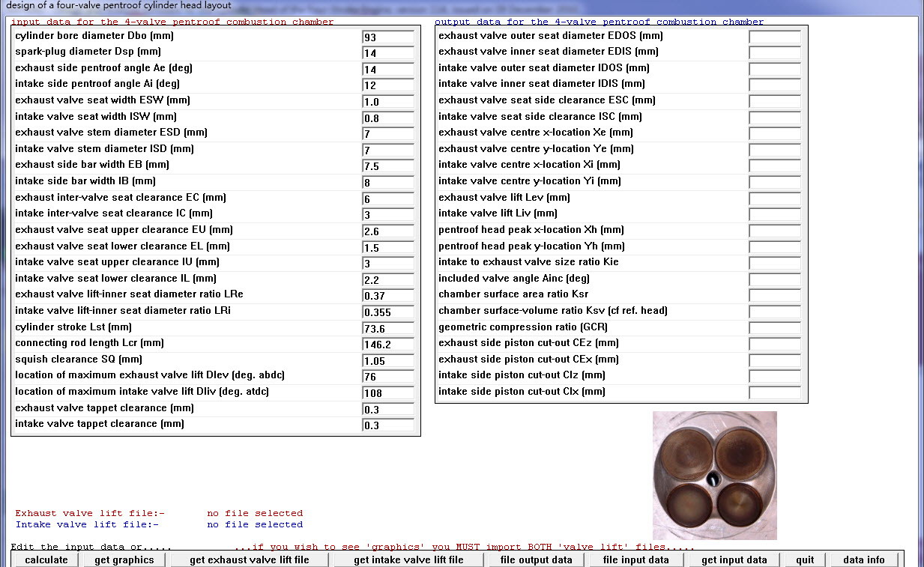Edit exhaust valve seat lower clearance EL
This screenshot has width=924, height=567.
pos(388,248)
